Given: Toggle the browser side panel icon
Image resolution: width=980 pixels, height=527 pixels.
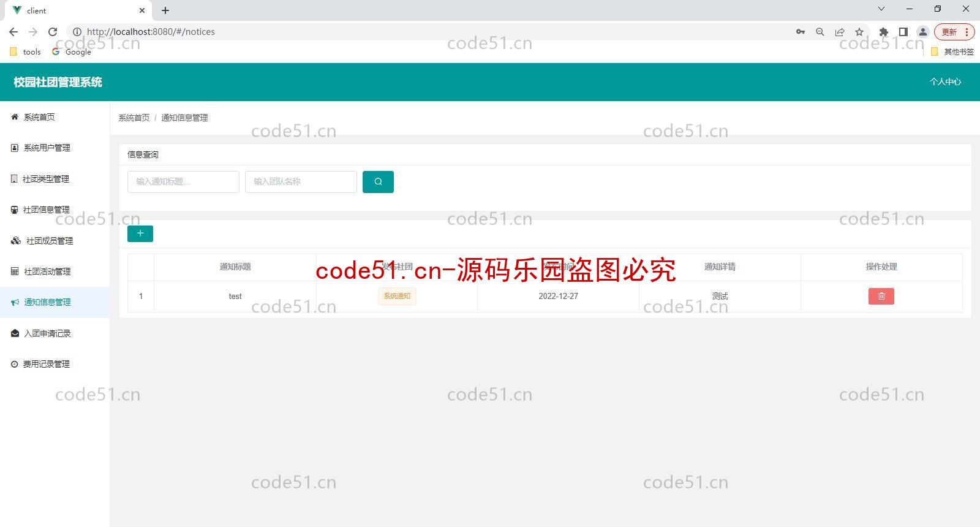Looking at the screenshot, I should [903, 32].
